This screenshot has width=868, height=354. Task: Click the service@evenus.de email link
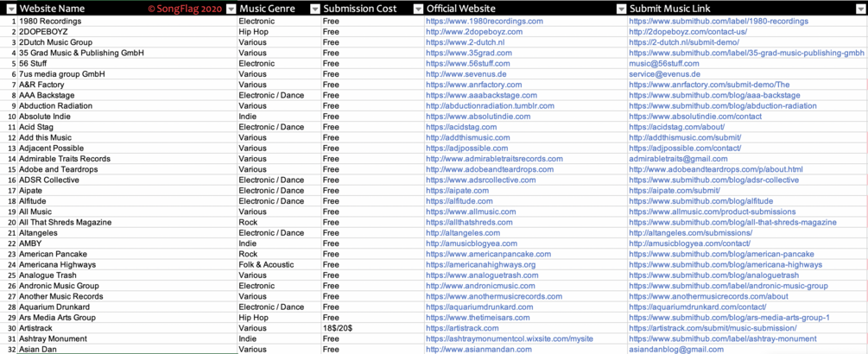click(665, 74)
